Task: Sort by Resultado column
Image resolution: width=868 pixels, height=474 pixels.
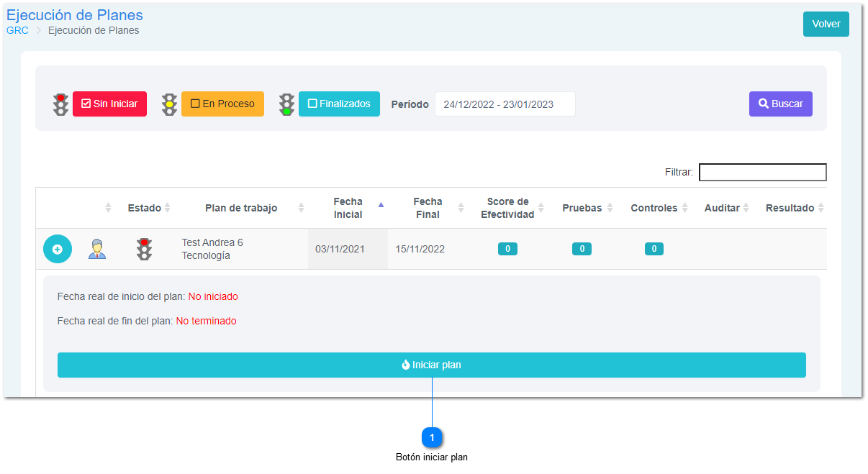Action: [x=790, y=208]
